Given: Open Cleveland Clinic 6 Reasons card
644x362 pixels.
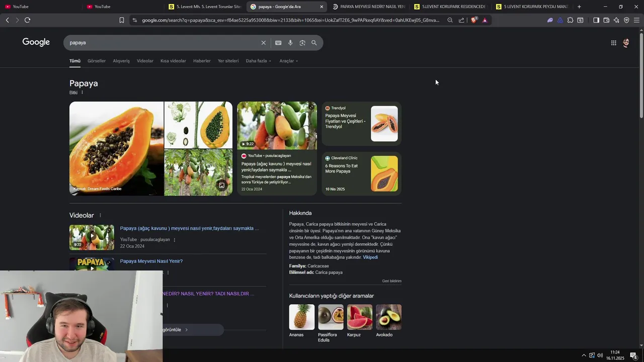Looking at the screenshot, I should [362, 173].
